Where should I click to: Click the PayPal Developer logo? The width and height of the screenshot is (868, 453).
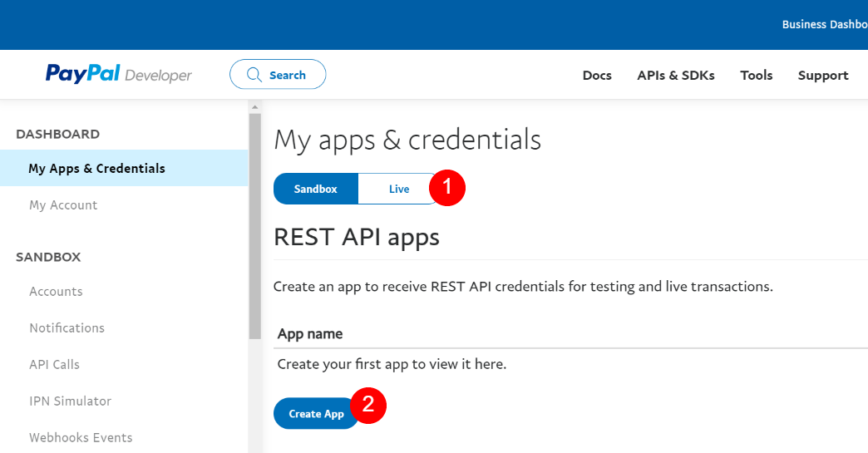[x=118, y=74]
